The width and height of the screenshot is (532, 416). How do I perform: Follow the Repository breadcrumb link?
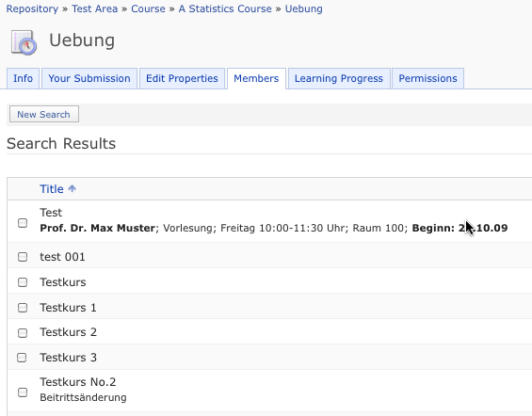pos(32,8)
